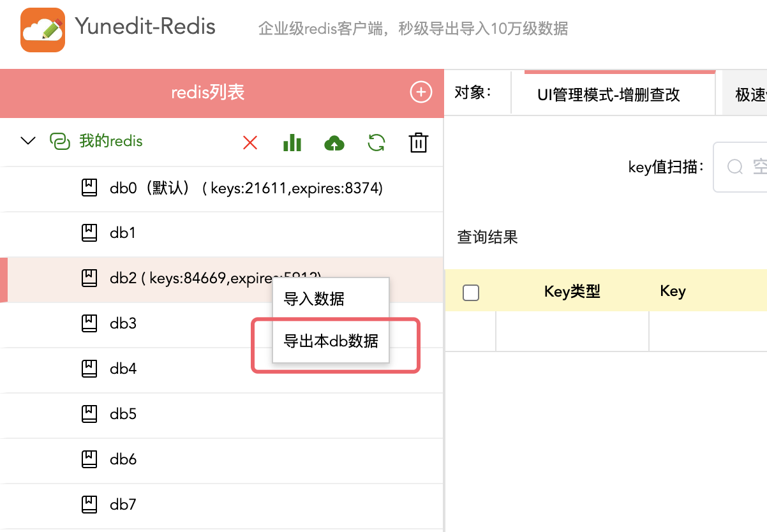Disconnect 我的redis with the red X icon
The image size is (767, 532).
pyautogui.click(x=250, y=143)
